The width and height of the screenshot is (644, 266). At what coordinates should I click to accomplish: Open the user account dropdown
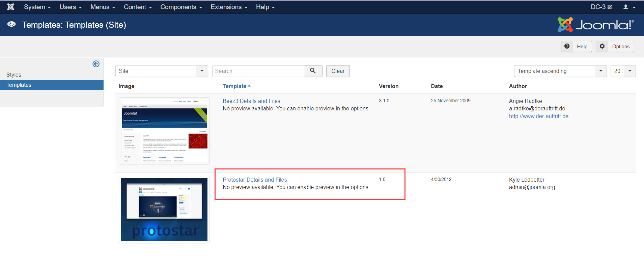(629, 7)
